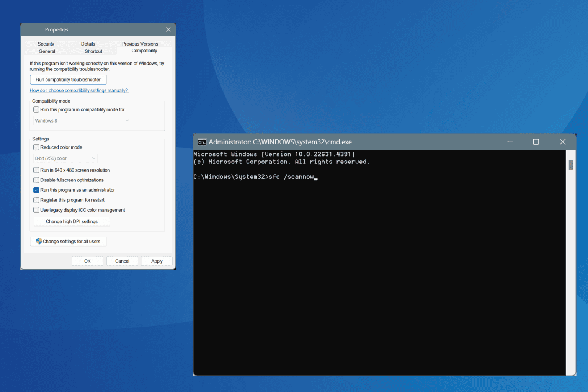Tick Run in 640 x 480 screen resolution
Viewport: 588px width, 392px height.
pyautogui.click(x=36, y=170)
